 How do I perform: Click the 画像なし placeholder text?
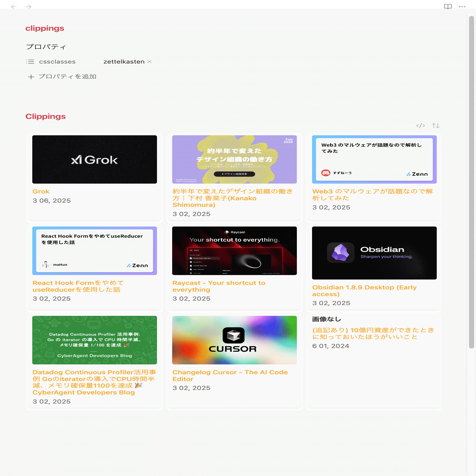pos(326,319)
